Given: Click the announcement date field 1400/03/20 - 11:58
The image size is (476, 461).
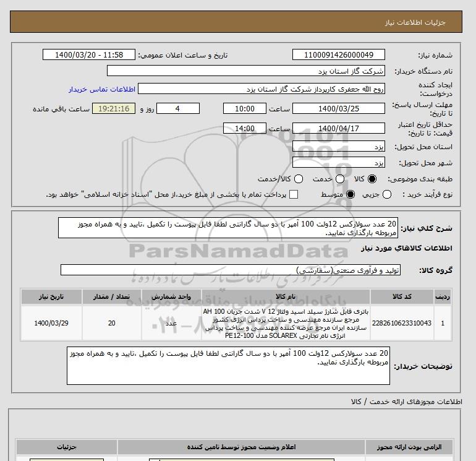Looking at the screenshot, I should click(89, 54).
